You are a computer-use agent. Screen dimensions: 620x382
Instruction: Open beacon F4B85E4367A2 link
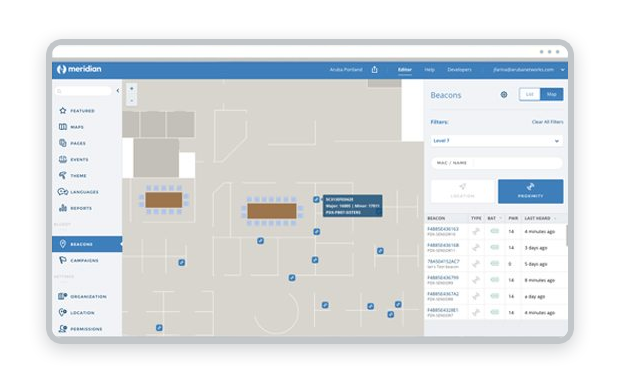pyautogui.click(x=443, y=294)
